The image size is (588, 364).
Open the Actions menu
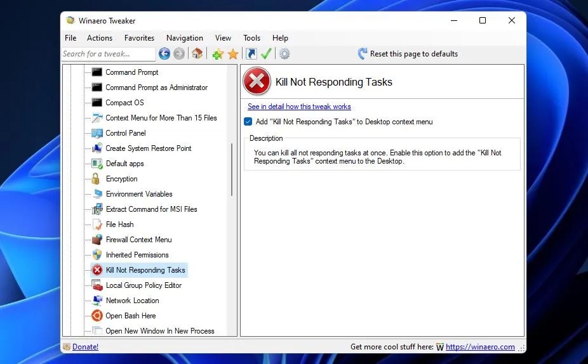tap(100, 38)
